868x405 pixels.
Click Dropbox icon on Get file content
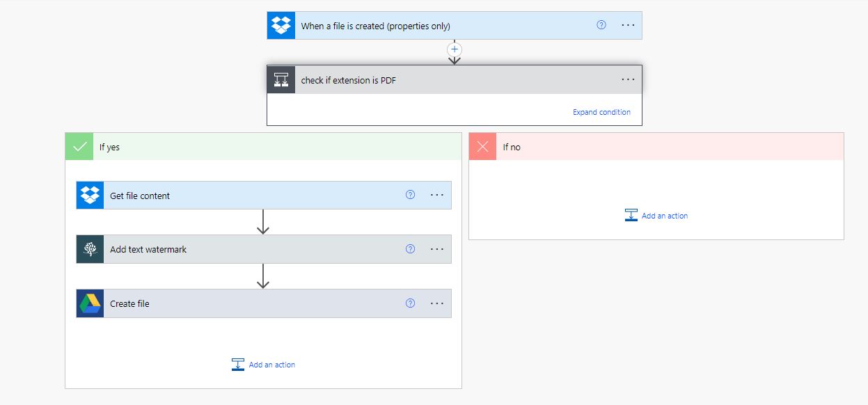click(x=90, y=196)
